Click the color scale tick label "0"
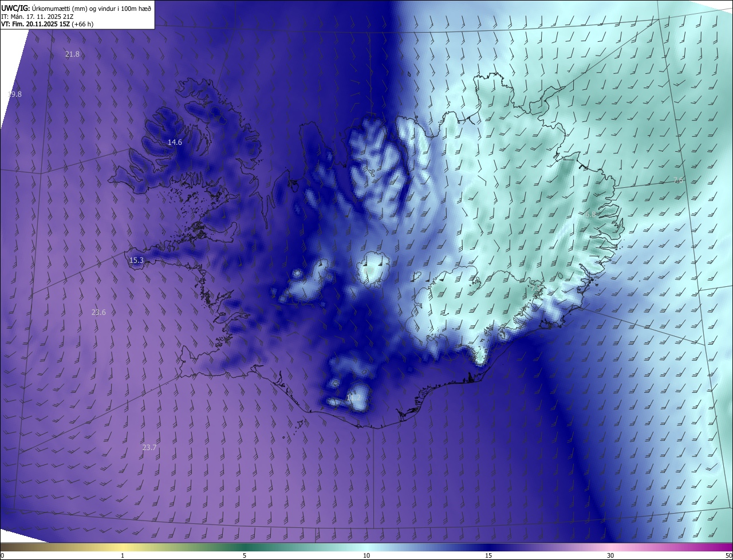The height and width of the screenshot is (560, 733). pyautogui.click(x=2, y=555)
